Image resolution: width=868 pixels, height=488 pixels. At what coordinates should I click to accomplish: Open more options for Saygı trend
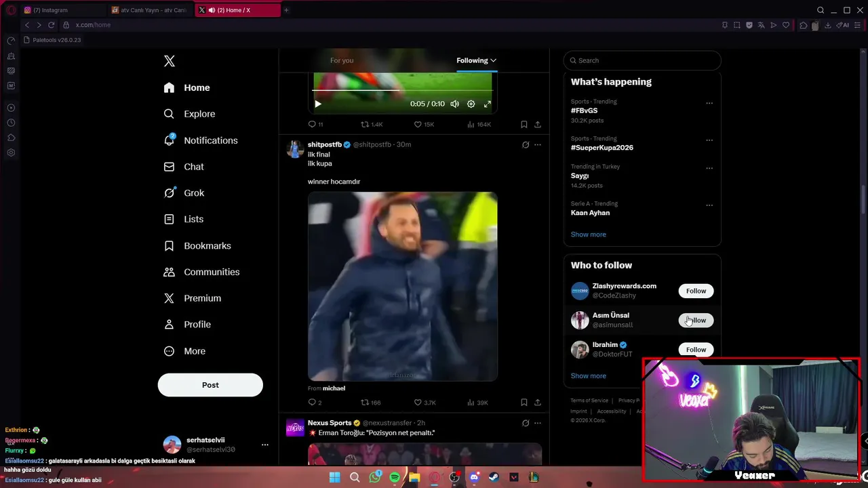point(709,168)
